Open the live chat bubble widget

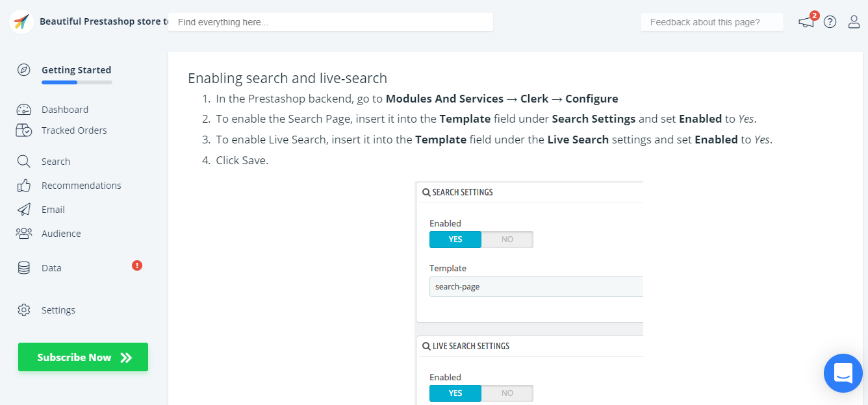click(843, 373)
